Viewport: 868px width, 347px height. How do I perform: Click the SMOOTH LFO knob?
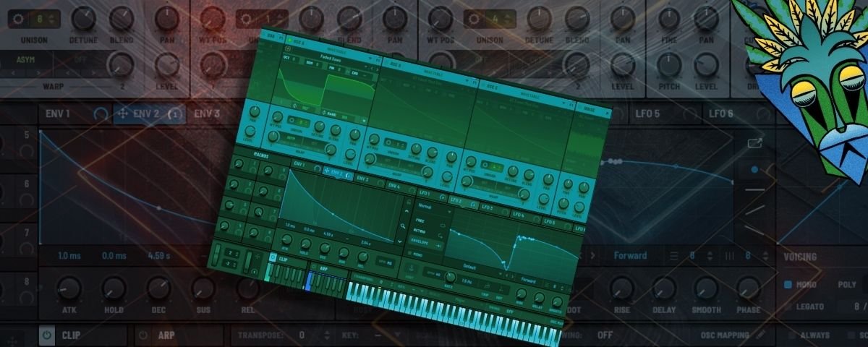(x=706, y=288)
